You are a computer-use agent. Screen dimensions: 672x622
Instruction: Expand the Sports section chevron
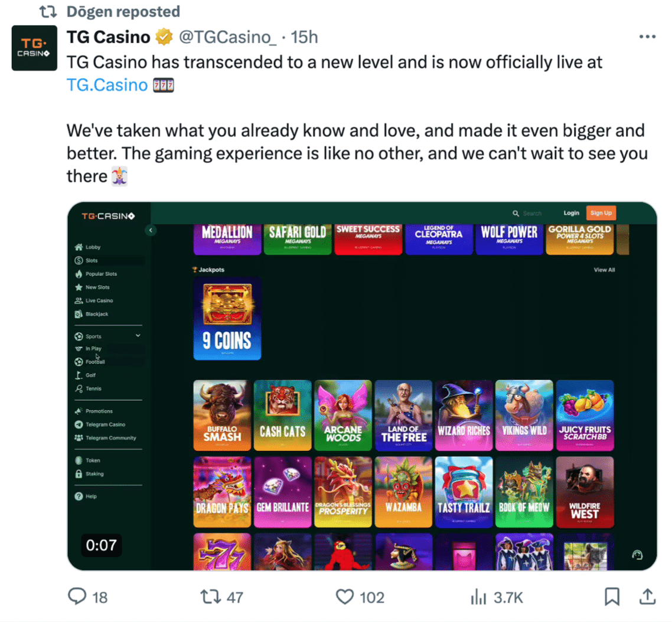click(x=138, y=335)
